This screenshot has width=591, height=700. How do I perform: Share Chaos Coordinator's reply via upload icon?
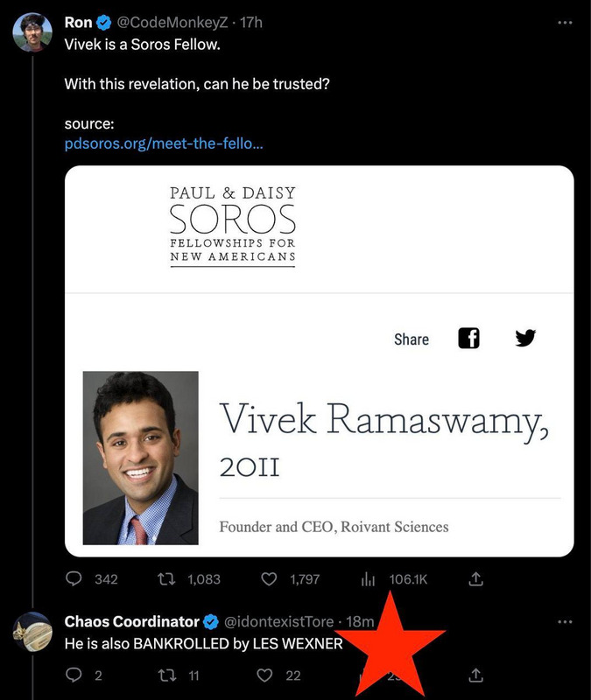pos(476,674)
